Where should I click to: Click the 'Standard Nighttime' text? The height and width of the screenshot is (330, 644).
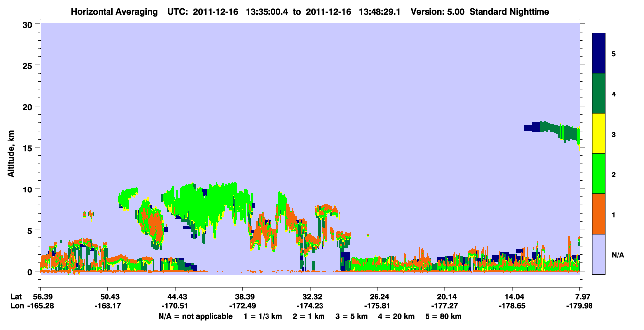[x=509, y=11]
